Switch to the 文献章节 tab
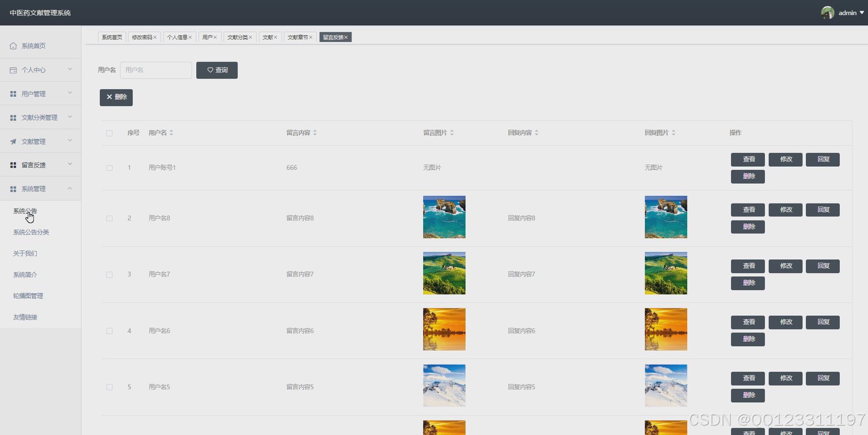This screenshot has width=868, height=435. pos(297,37)
